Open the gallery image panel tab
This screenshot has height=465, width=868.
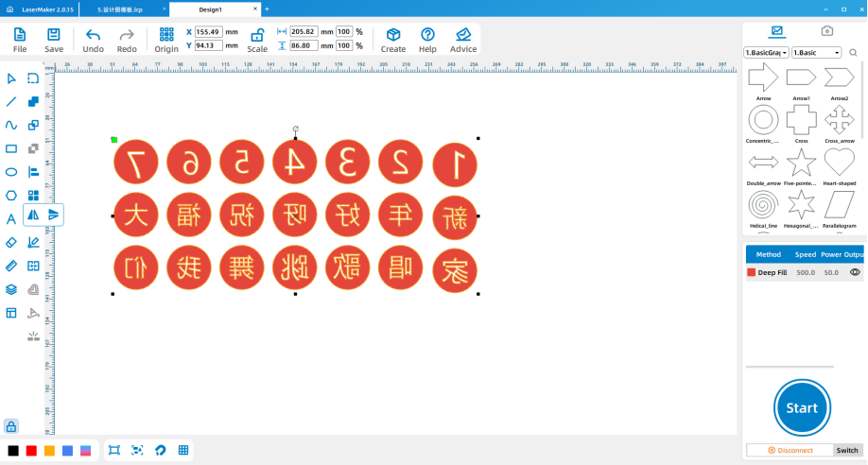point(776,31)
